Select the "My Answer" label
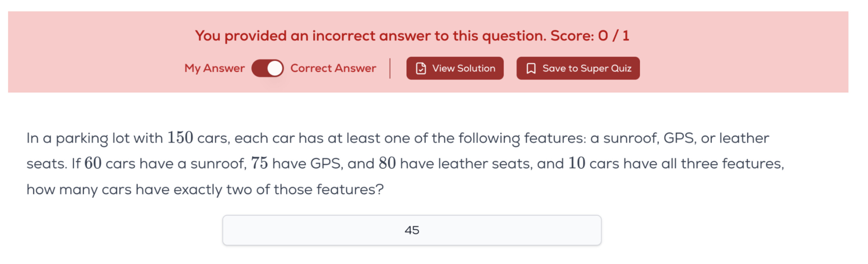 (214, 69)
